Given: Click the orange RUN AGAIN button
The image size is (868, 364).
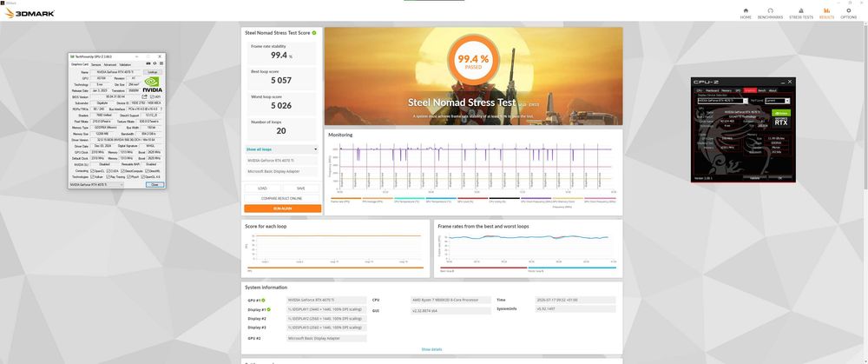Looking at the screenshot, I should pyautogui.click(x=282, y=208).
